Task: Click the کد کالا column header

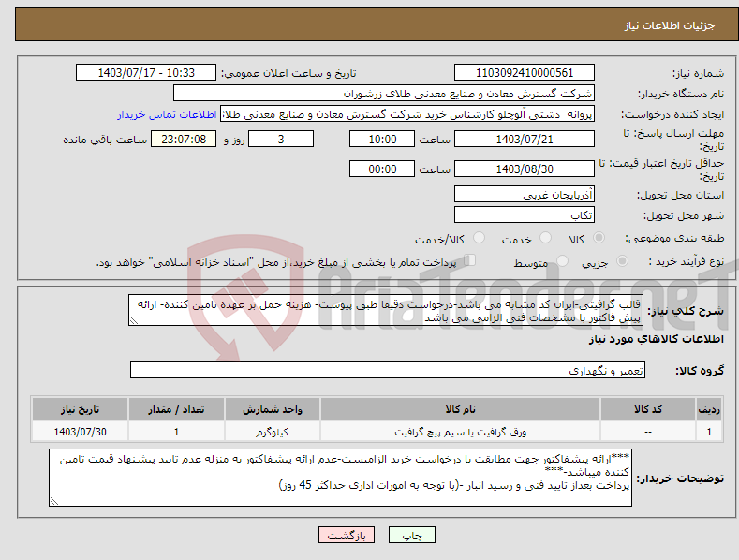Action: coord(647,409)
